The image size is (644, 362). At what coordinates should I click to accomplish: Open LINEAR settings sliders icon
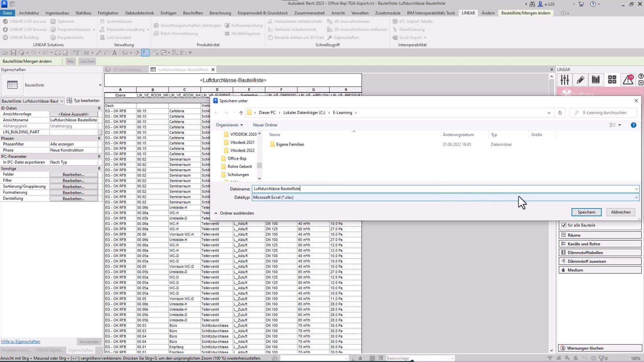[564, 80]
